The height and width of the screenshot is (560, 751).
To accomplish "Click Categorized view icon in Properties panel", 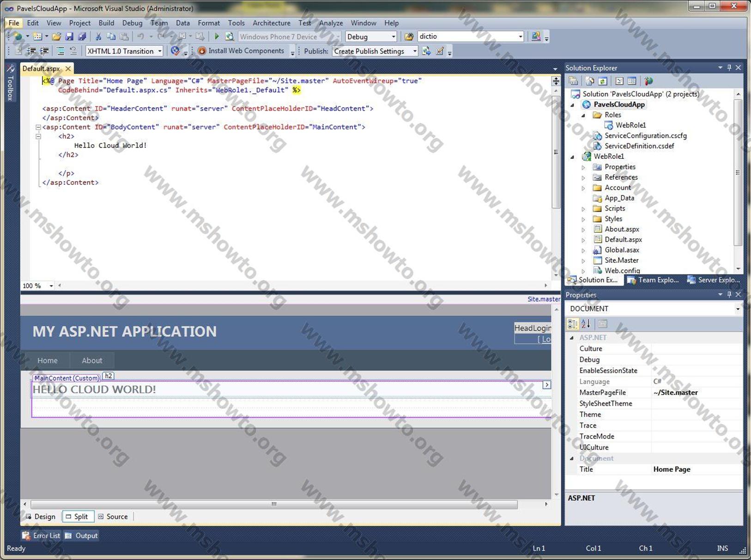I will (x=573, y=324).
